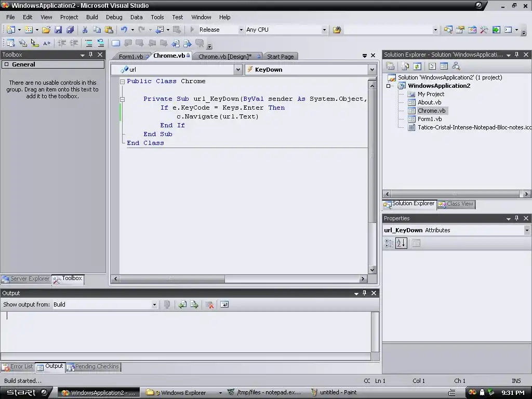Toggle word wrap in the Output window

point(224,304)
